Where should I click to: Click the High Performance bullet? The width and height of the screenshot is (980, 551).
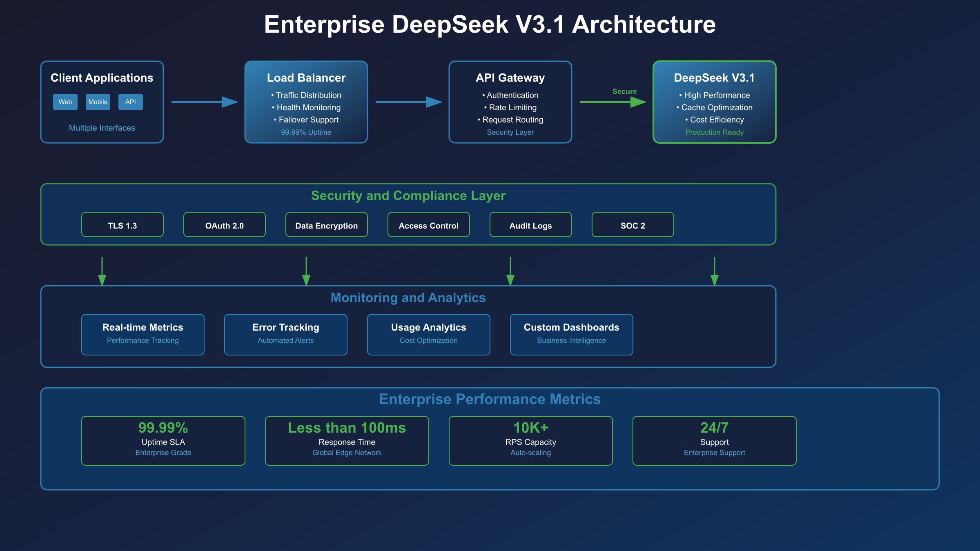pos(715,95)
